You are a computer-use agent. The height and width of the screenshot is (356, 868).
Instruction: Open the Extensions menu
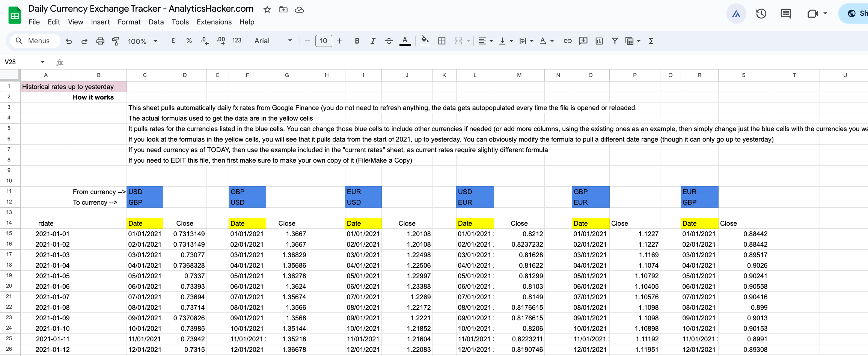(x=214, y=22)
